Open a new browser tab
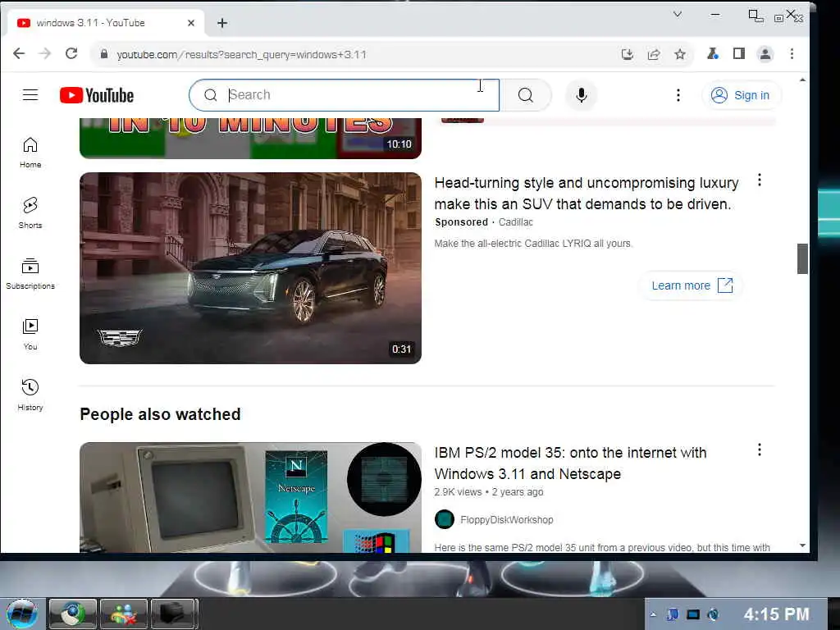The image size is (840, 630). pos(222,23)
